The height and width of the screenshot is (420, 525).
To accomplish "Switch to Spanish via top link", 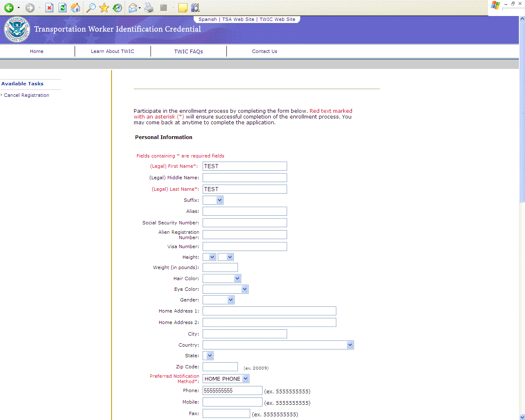I will pyautogui.click(x=208, y=19).
